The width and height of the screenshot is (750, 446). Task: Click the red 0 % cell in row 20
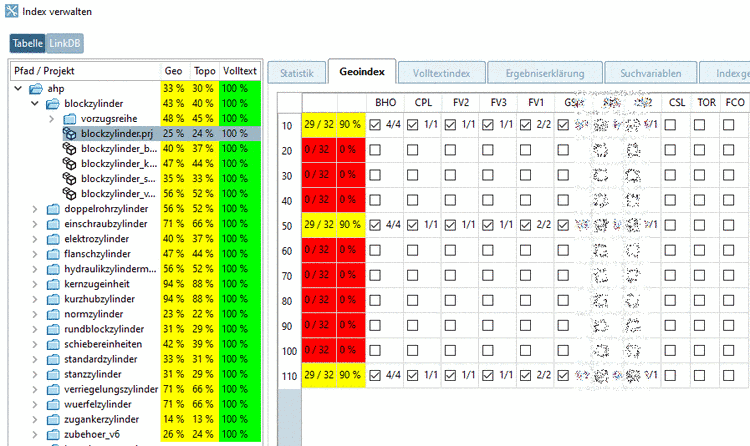(351, 150)
